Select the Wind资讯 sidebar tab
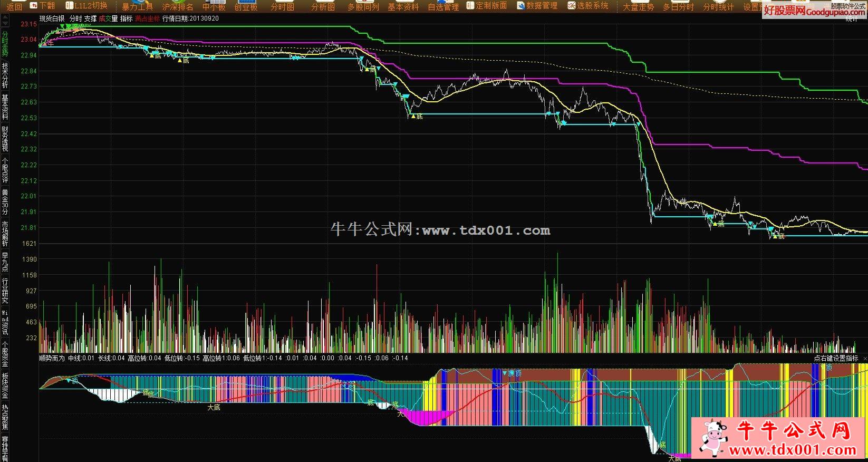This screenshot has width=868, height=462. [x=5, y=322]
